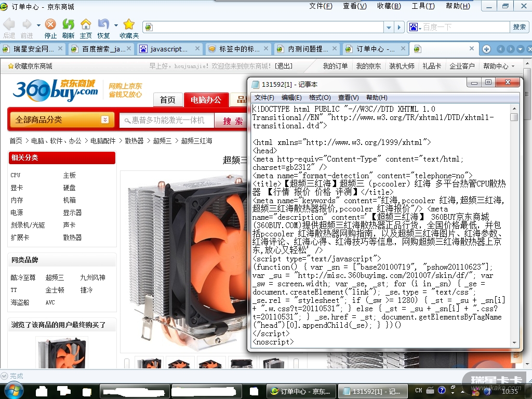The image size is (532, 399).
Task: Click the tab list dropdown icon
Action: (520, 49)
